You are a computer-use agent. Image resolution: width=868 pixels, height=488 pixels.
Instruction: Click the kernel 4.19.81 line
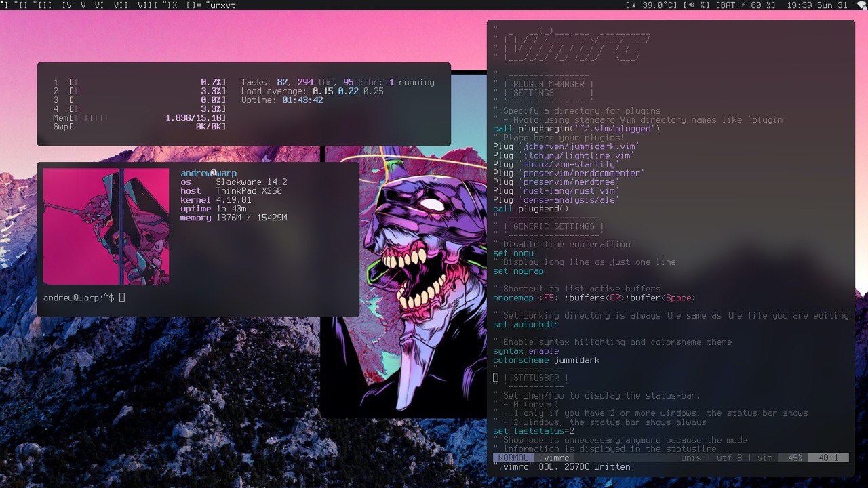[x=216, y=200]
